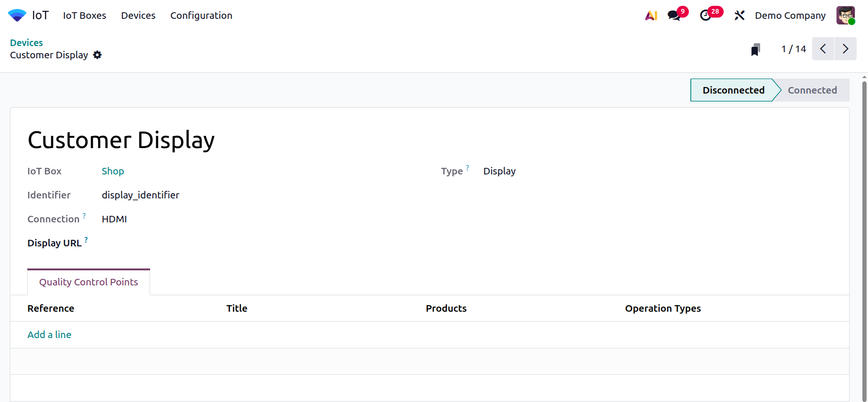Screen dimensions: 868x402
Task: Open the discuss messages icon
Action: pos(674,16)
